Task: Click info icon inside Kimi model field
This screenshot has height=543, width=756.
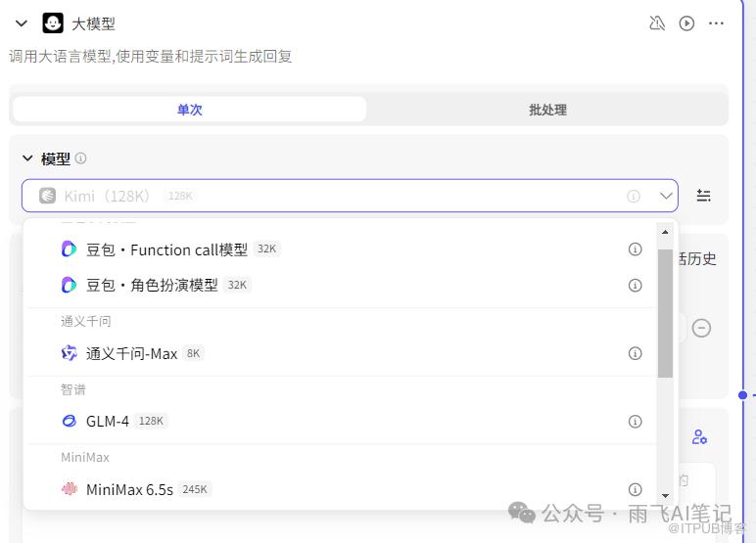Action: [633, 196]
